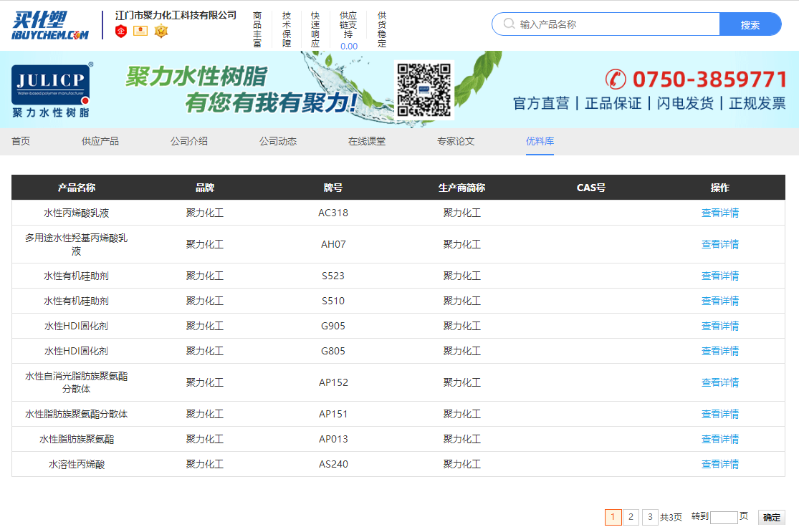Click the 供货稳定 label
The width and height of the screenshot is (799, 532).
(x=382, y=29)
